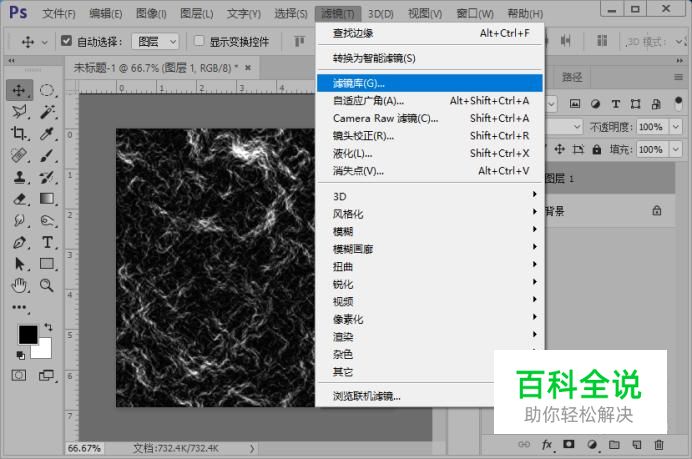
Task: Pick the Crop tool
Action: pos(19,133)
